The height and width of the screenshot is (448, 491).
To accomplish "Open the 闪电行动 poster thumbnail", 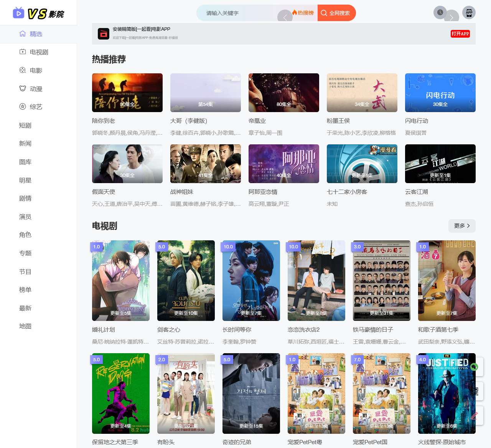I will click(x=440, y=93).
